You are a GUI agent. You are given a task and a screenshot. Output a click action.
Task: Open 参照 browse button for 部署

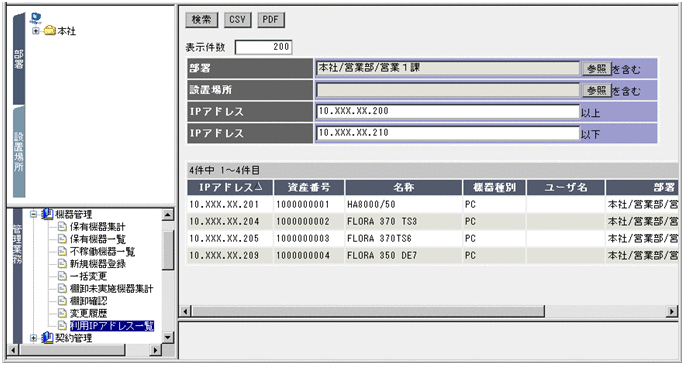click(x=596, y=69)
